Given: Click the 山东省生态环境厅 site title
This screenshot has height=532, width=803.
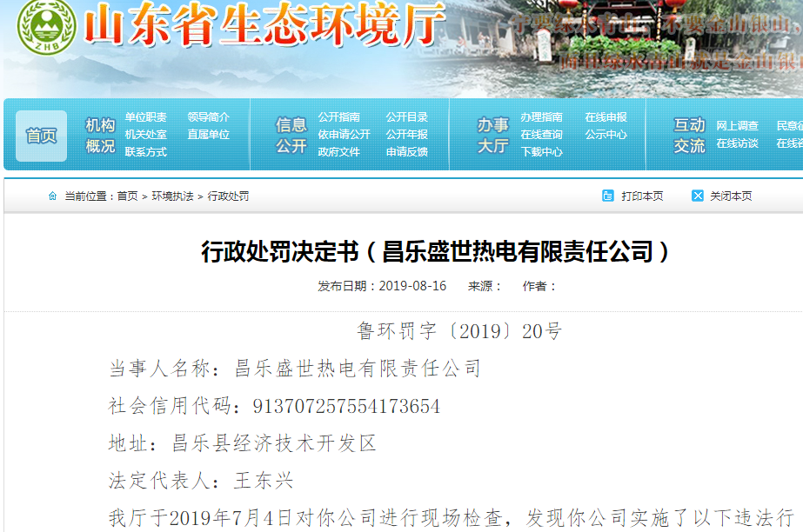Looking at the screenshot, I should pos(264,25).
